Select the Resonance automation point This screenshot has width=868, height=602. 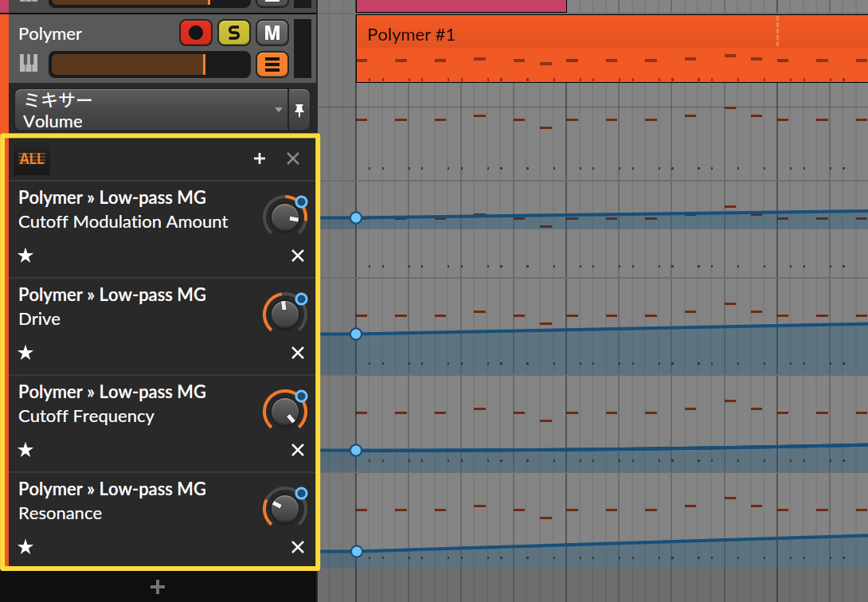point(357,552)
